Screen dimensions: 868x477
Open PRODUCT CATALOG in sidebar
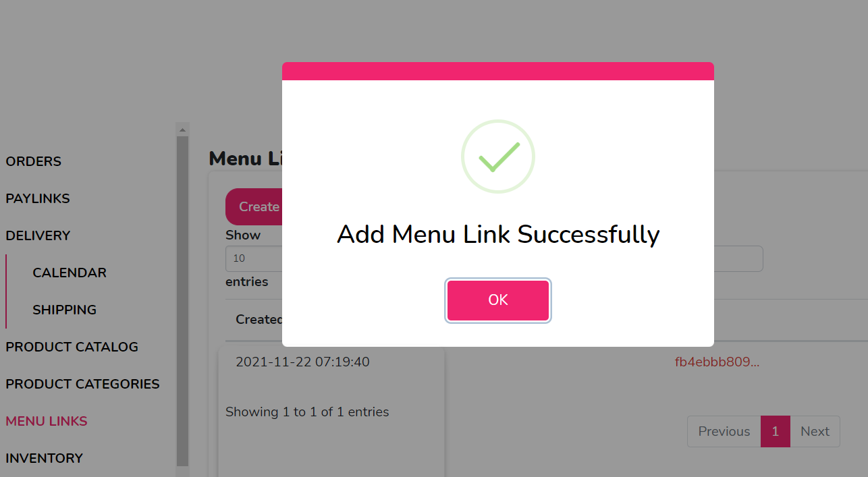pyautogui.click(x=72, y=347)
